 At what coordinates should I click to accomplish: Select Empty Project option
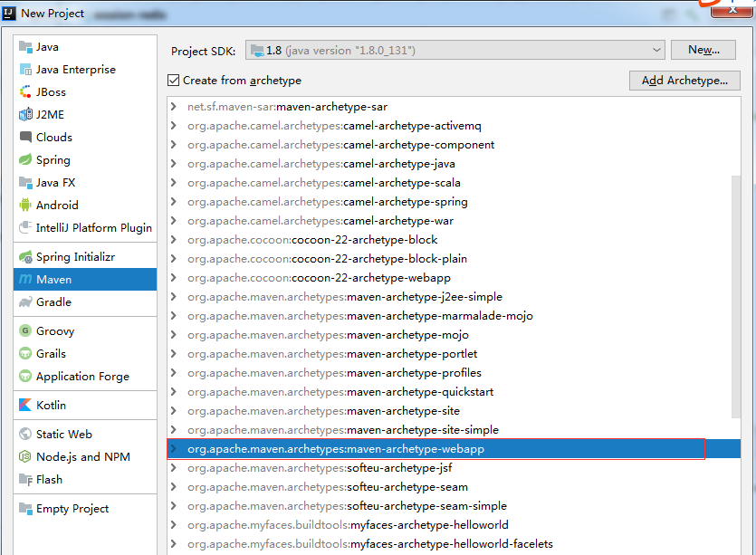[85, 508]
